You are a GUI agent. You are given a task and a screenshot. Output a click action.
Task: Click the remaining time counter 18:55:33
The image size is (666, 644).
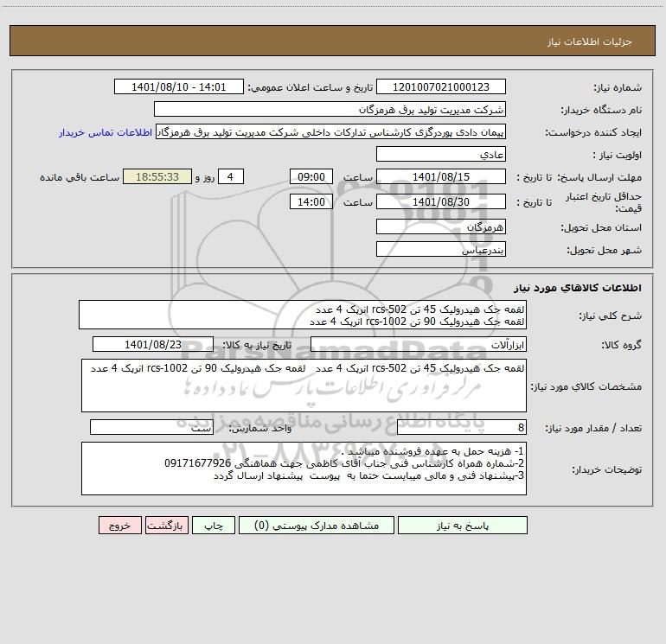coord(157,176)
